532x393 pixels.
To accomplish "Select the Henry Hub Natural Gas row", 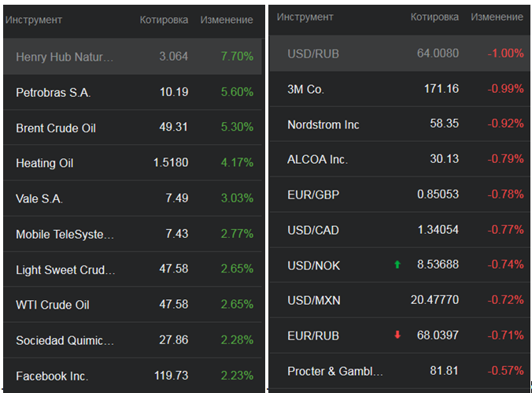I will (x=65, y=57).
